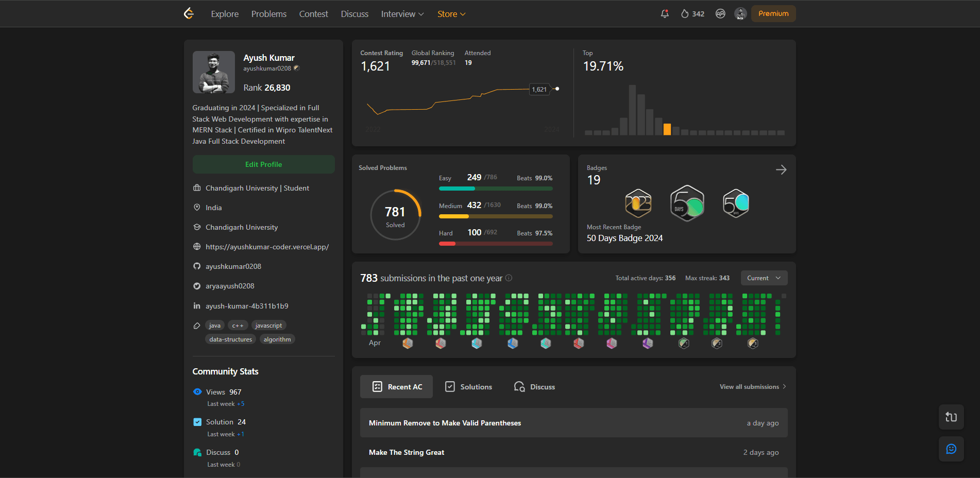Click the submissions info circle icon

pos(509,278)
